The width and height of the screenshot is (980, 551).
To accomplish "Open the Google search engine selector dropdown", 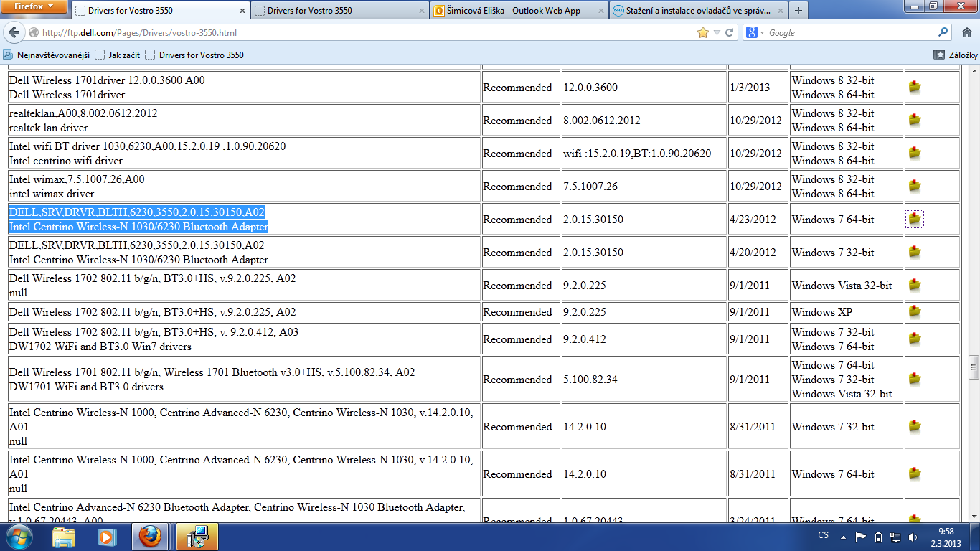I will pos(755,33).
